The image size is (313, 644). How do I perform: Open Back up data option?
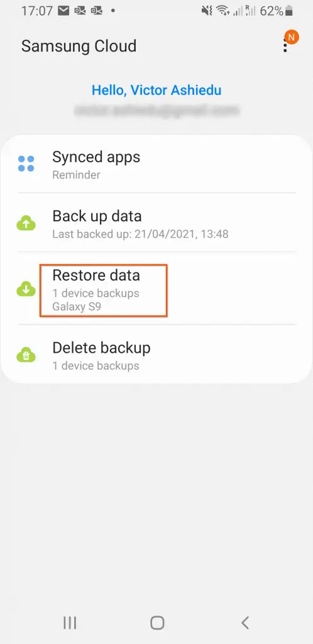tap(156, 223)
